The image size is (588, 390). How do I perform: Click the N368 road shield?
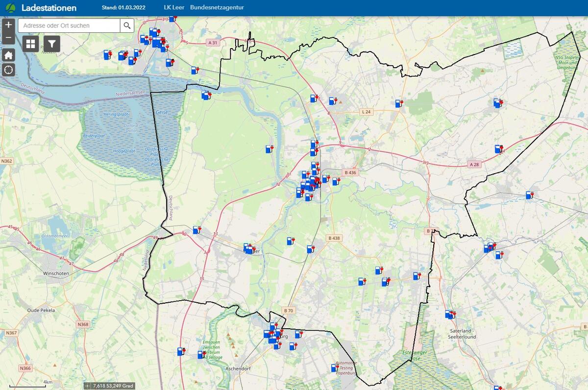point(83,324)
